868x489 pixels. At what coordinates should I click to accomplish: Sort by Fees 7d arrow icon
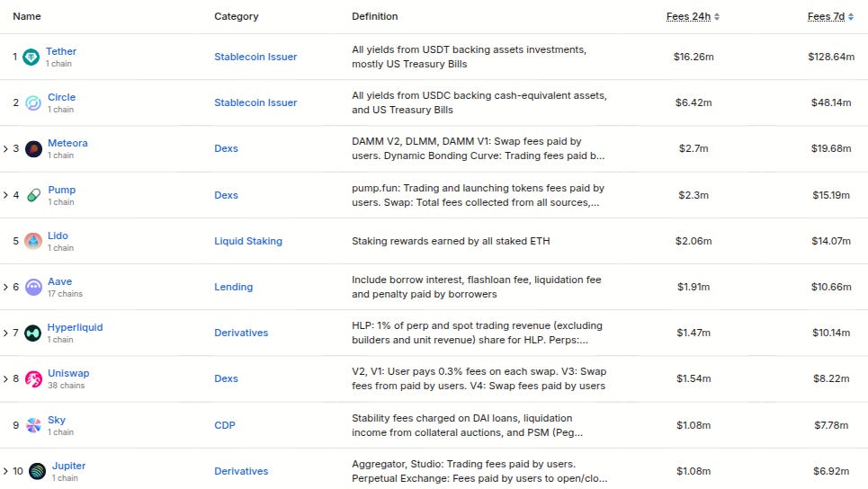click(851, 16)
